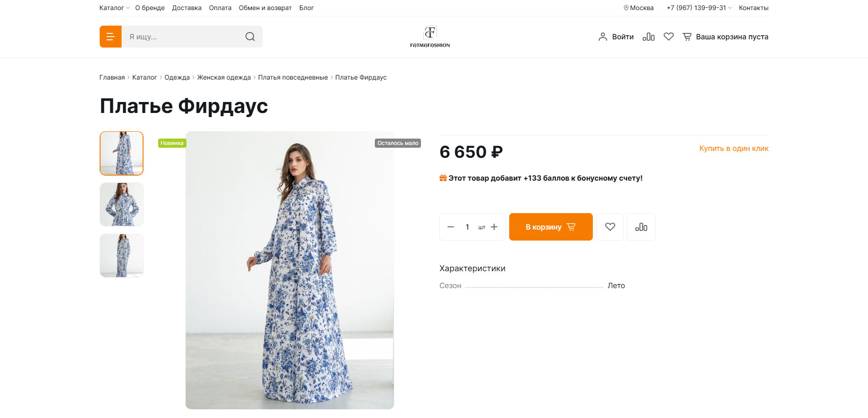Open the favorites heart in header

668,37
